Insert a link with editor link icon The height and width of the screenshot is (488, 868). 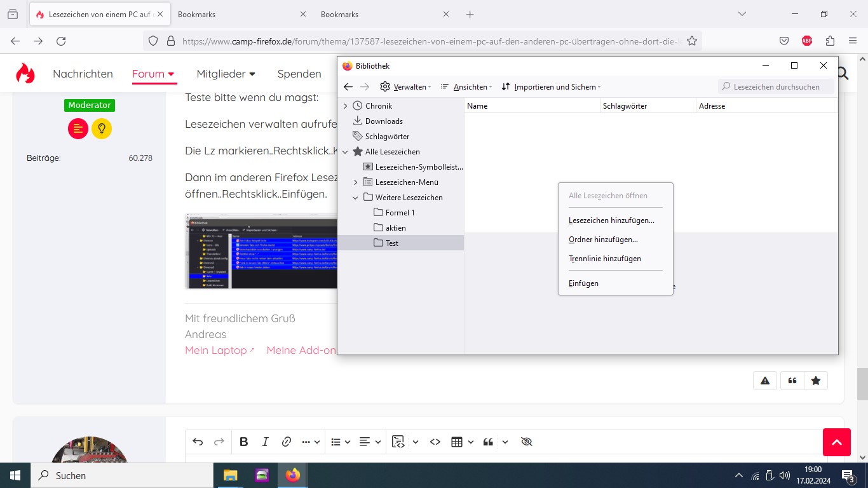[286, 442]
